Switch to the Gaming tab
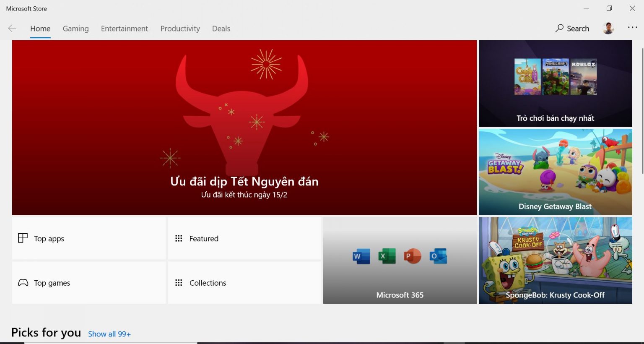The image size is (644, 344). click(x=75, y=29)
